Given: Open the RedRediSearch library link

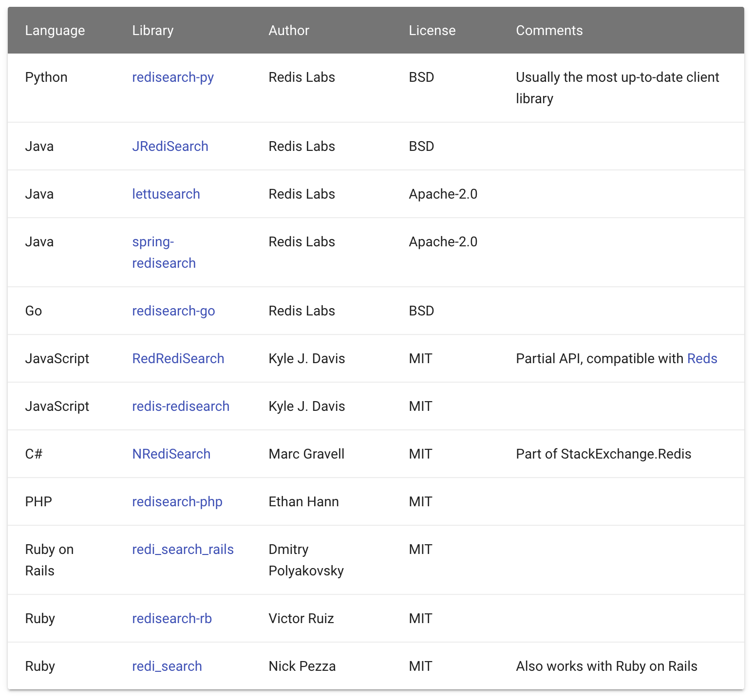Looking at the screenshot, I should tap(178, 358).
